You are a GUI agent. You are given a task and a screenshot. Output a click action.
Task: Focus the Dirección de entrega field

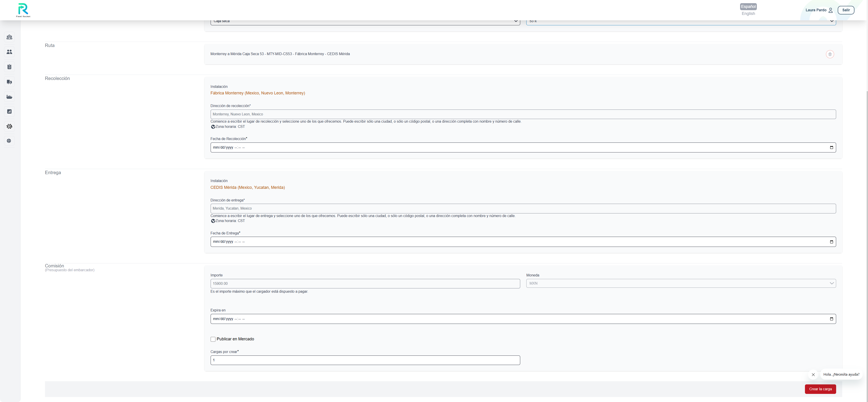coord(523,208)
